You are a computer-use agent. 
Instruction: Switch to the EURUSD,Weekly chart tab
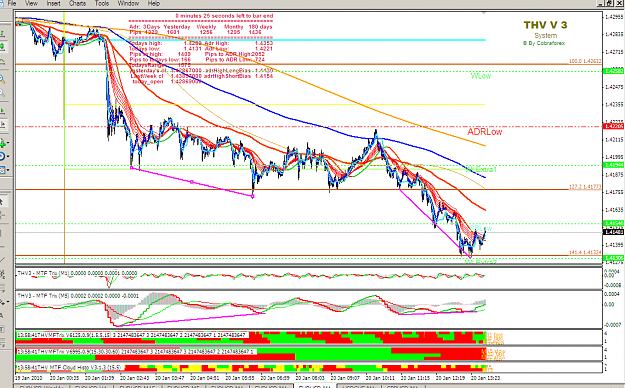coord(42,386)
